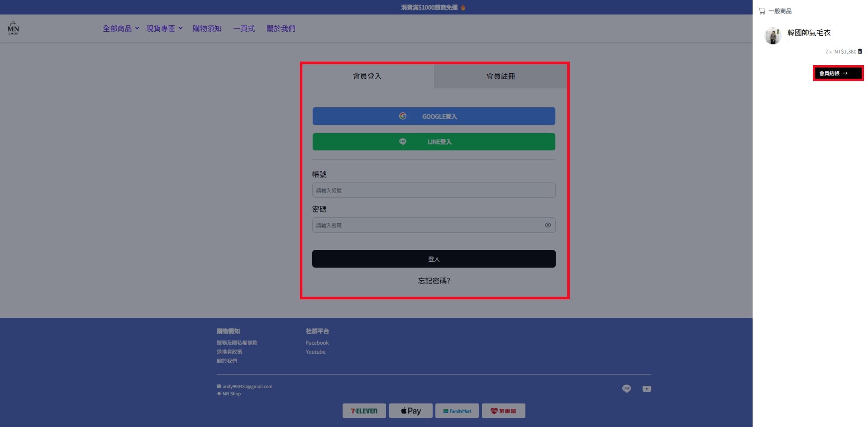The image size is (868, 427).
Task: Open the footer YouTube icon
Action: pyautogui.click(x=647, y=389)
